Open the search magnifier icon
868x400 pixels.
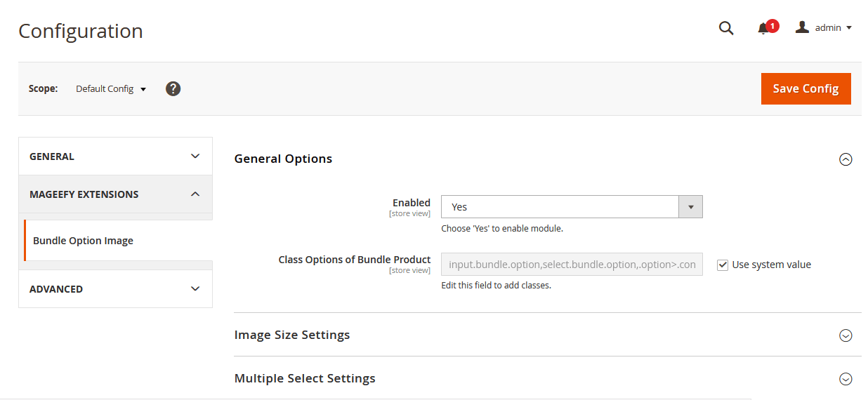[x=726, y=28]
